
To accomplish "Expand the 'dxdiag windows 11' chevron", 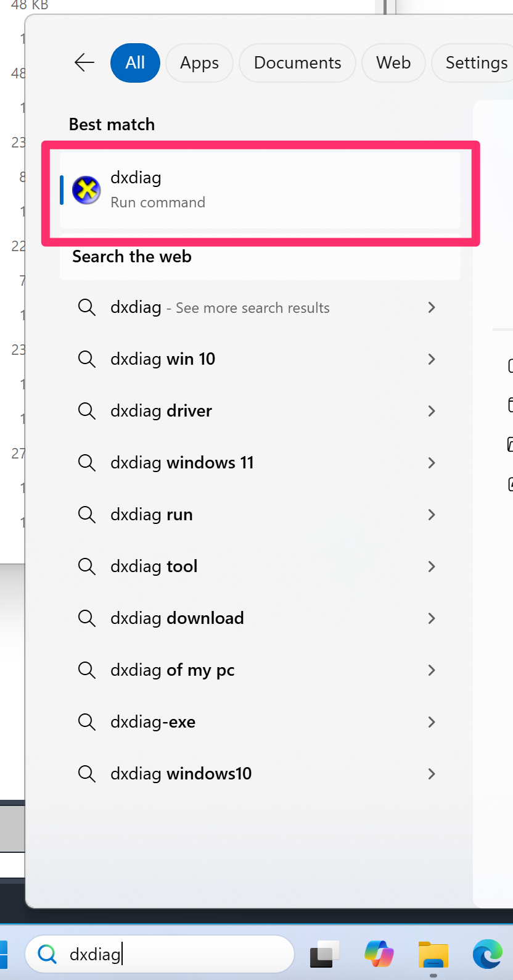I will [x=432, y=463].
